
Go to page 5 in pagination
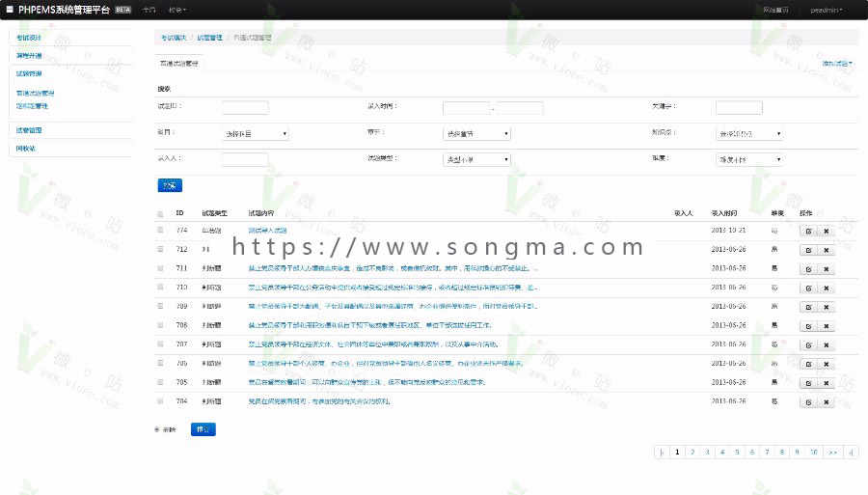point(737,453)
